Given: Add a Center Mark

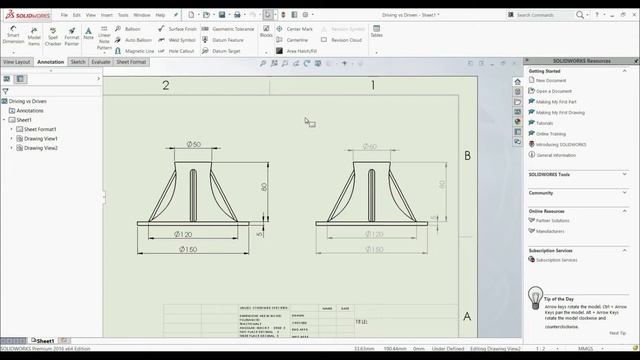Looking at the screenshot, I should coord(294,29).
